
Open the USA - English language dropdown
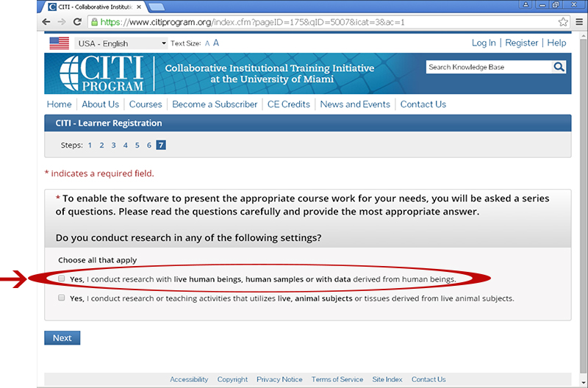click(x=121, y=43)
